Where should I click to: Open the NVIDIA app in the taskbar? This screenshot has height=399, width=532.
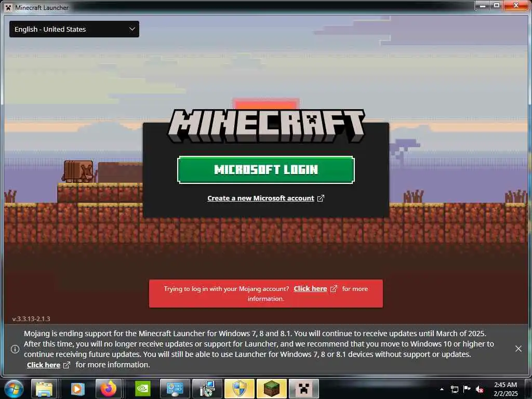[x=143, y=389]
